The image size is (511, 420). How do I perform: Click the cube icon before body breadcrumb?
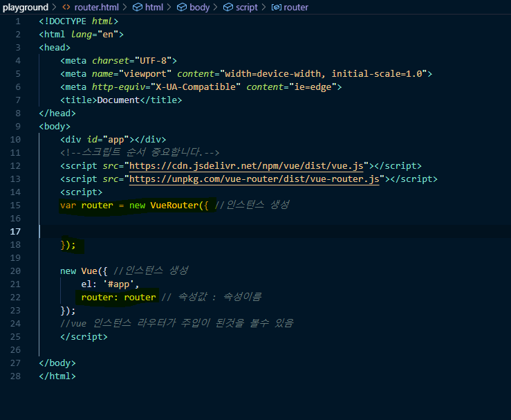pos(182,7)
